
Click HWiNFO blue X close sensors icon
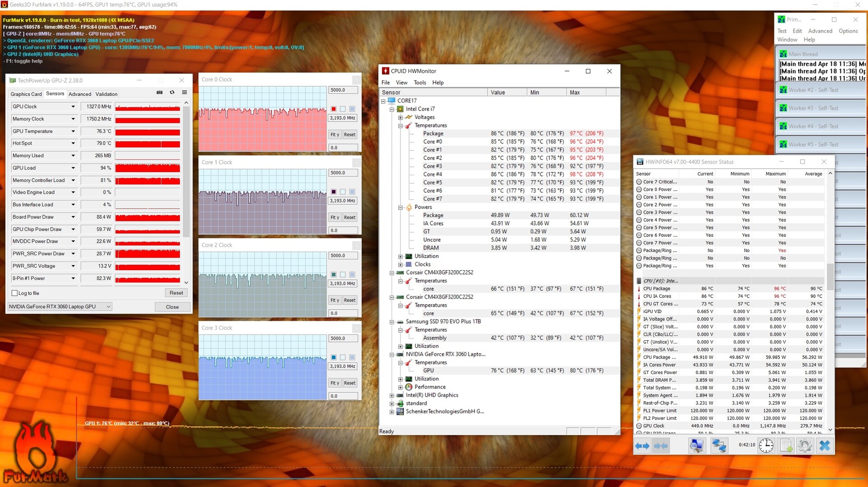[824, 445]
